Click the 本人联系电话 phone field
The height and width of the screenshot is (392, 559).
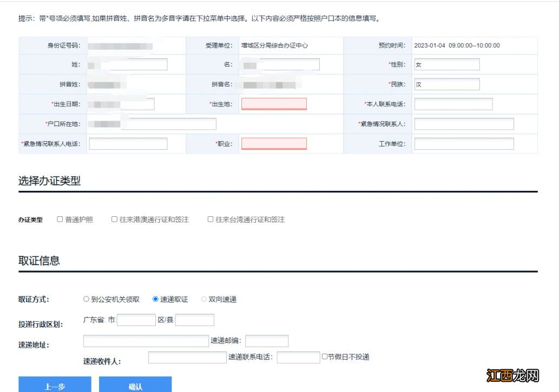point(453,103)
